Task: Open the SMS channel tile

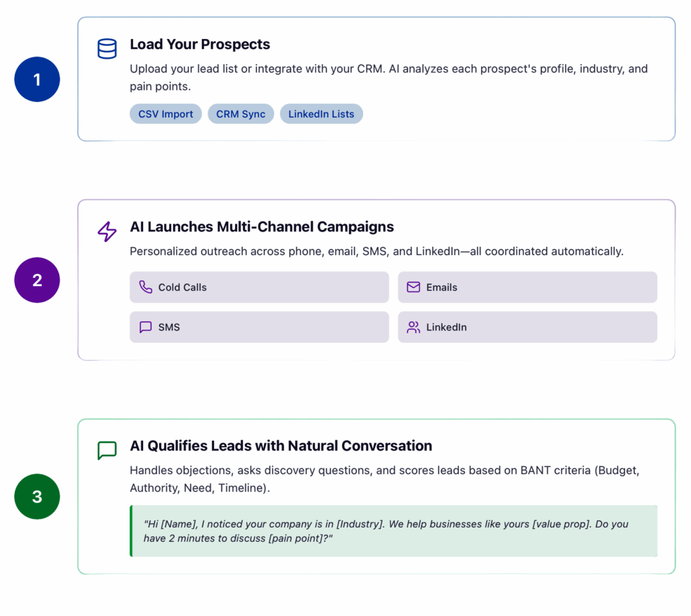Action: pos(259,327)
